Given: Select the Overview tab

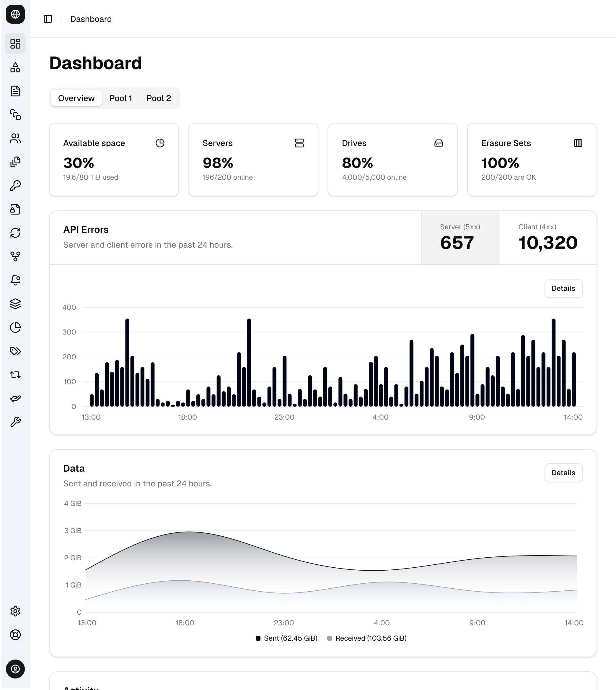Looking at the screenshot, I should tap(76, 98).
